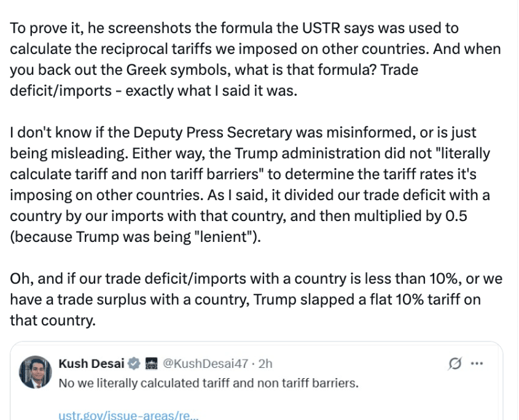Click the paragraph starting "I don't know"
The height and width of the screenshot is (420, 519).
point(246,184)
